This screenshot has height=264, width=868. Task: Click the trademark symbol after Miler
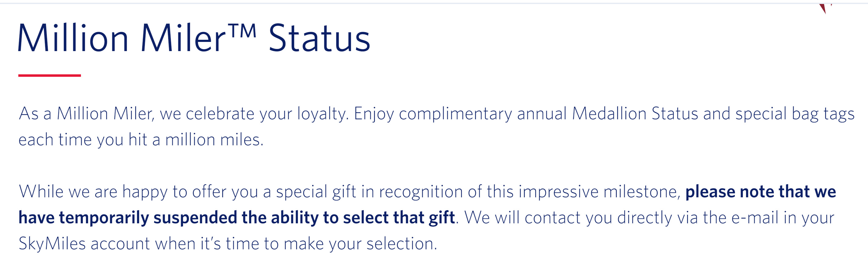pos(242,31)
